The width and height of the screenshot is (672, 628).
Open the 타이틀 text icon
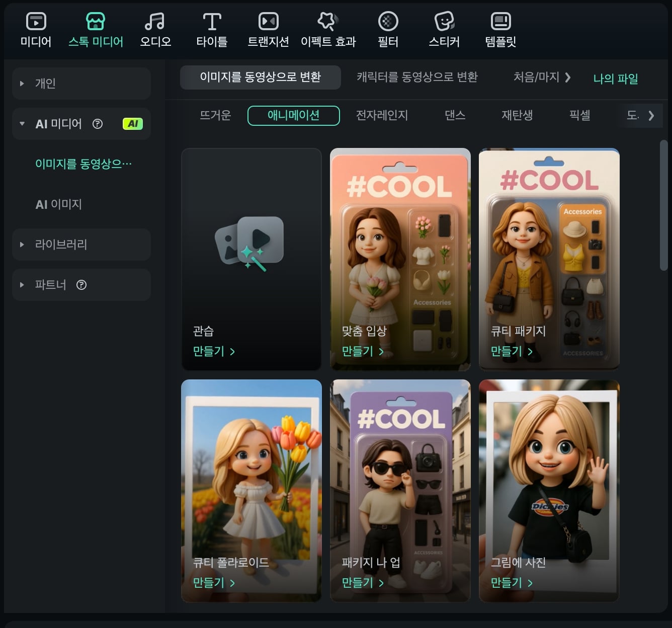click(212, 22)
